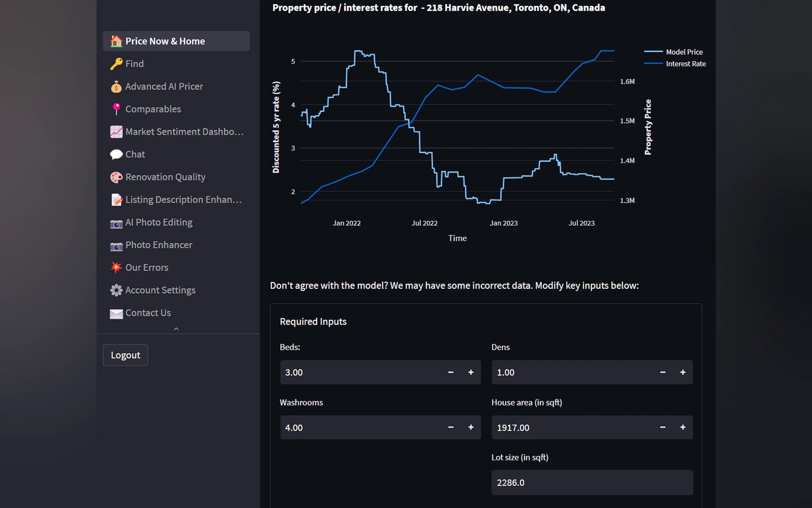Click the pin icon for Comparables
The height and width of the screenshot is (508, 812).
tap(116, 109)
